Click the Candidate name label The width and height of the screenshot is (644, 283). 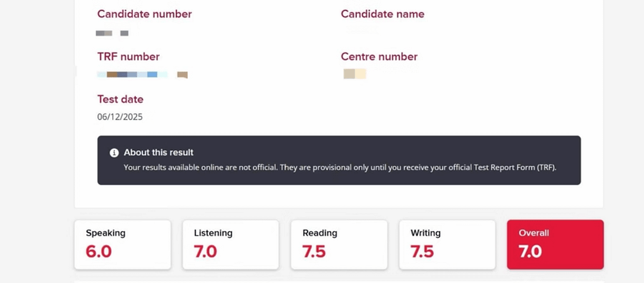[x=383, y=14]
